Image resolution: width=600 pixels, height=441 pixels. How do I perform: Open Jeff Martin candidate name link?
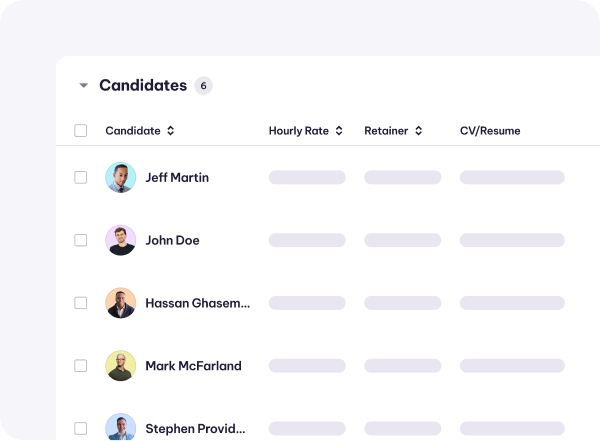pos(177,178)
